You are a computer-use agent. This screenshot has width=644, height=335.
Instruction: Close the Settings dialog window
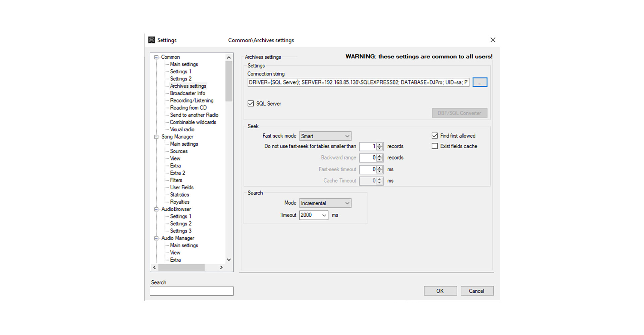click(493, 40)
